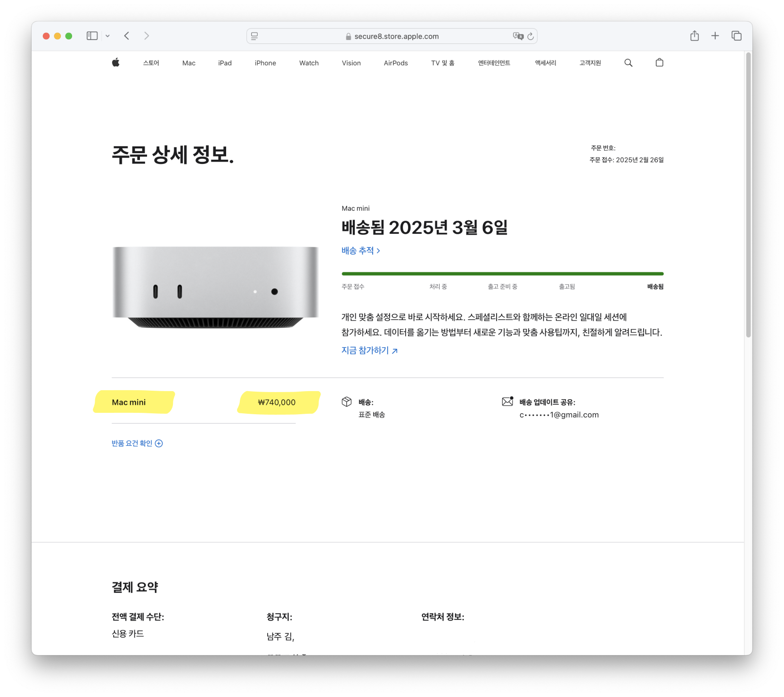
Task: Click the Safari share icon
Action: coord(694,35)
